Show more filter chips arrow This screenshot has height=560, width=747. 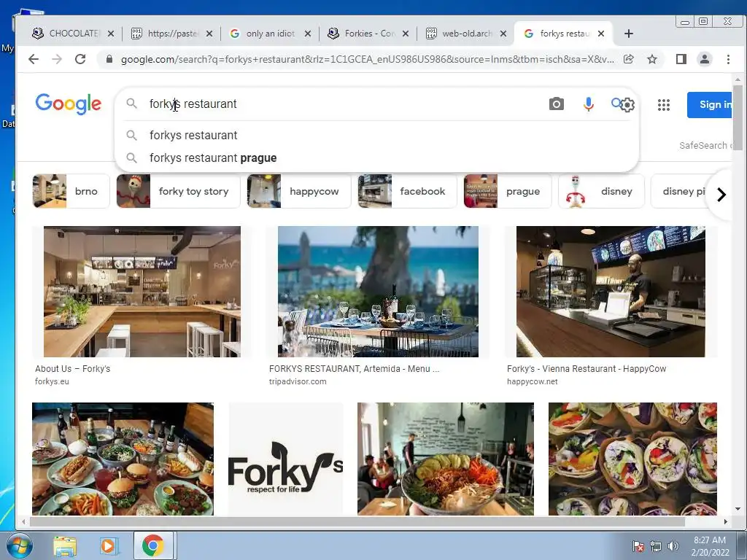(721, 194)
